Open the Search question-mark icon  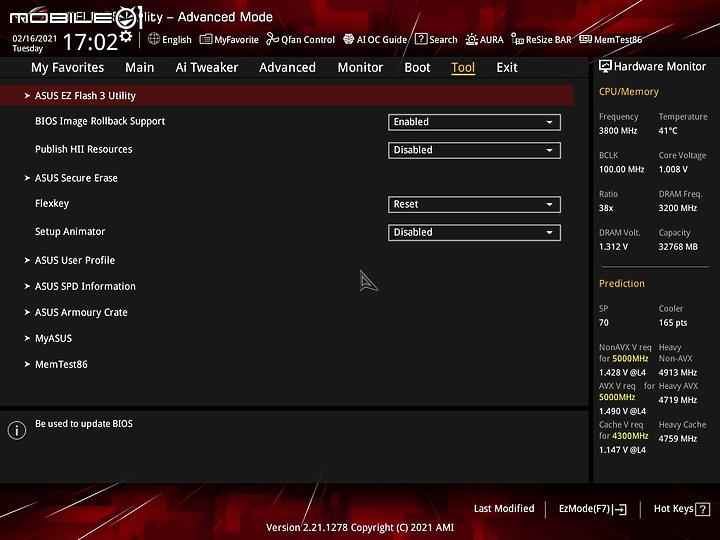421,39
